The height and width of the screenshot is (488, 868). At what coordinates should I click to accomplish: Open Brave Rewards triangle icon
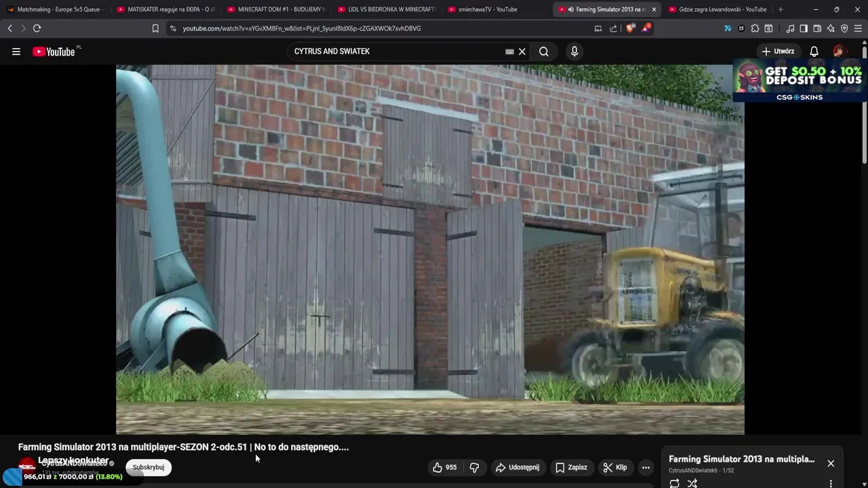pos(646,28)
